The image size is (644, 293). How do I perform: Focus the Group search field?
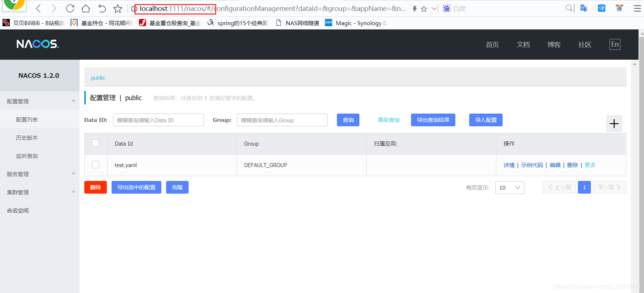coord(282,120)
